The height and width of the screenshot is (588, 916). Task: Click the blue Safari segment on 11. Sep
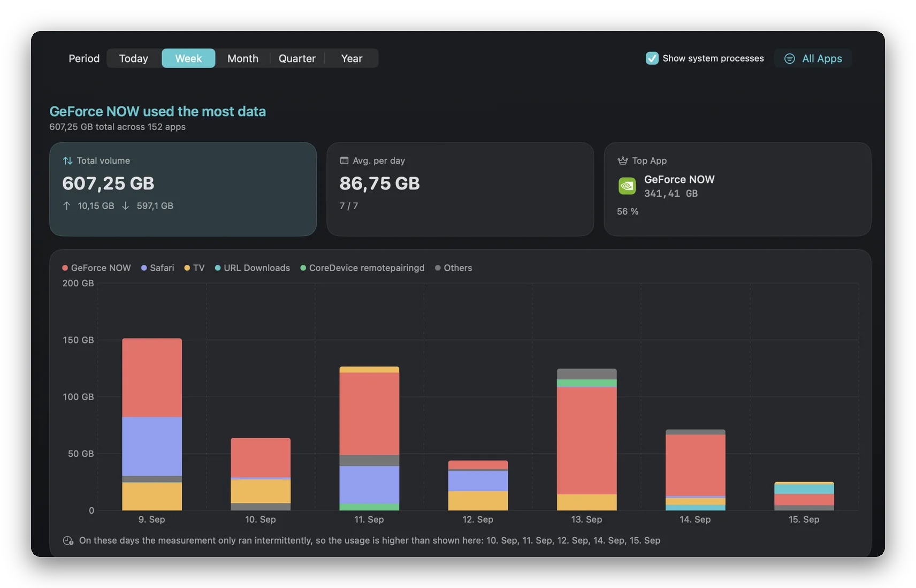coord(369,485)
